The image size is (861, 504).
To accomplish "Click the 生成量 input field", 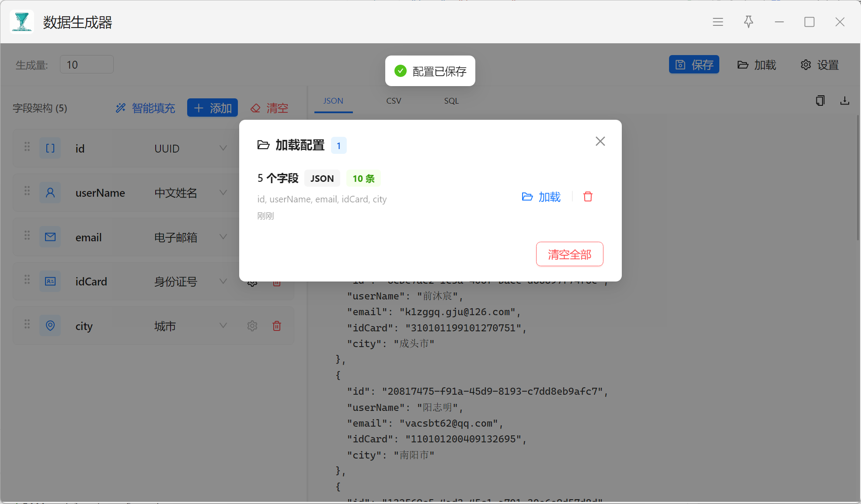I will click(x=87, y=65).
